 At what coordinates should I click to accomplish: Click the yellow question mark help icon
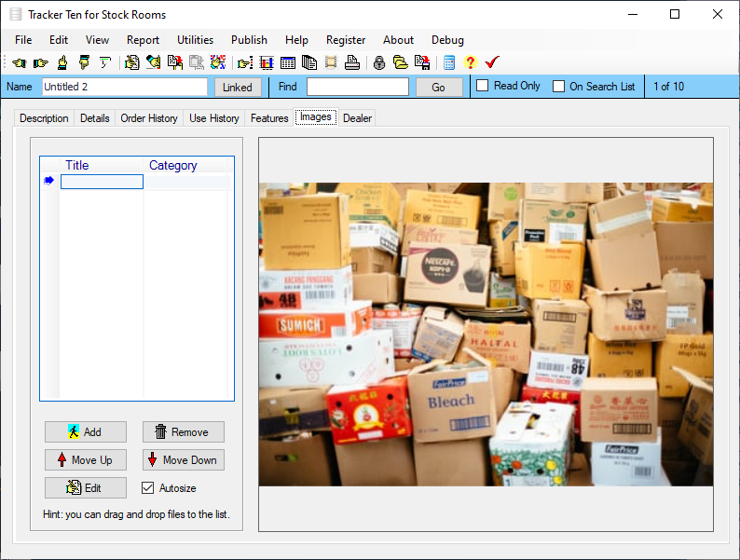tap(470, 62)
